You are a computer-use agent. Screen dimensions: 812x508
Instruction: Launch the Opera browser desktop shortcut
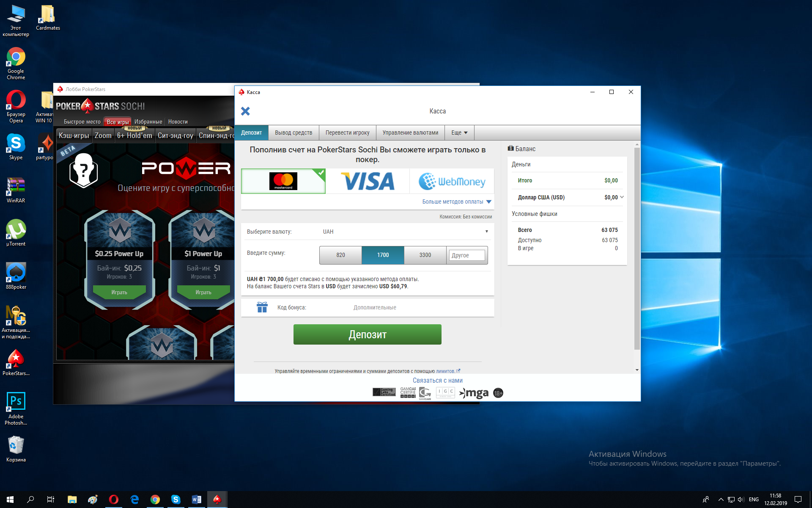pyautogui.click(x=16, y=107)
